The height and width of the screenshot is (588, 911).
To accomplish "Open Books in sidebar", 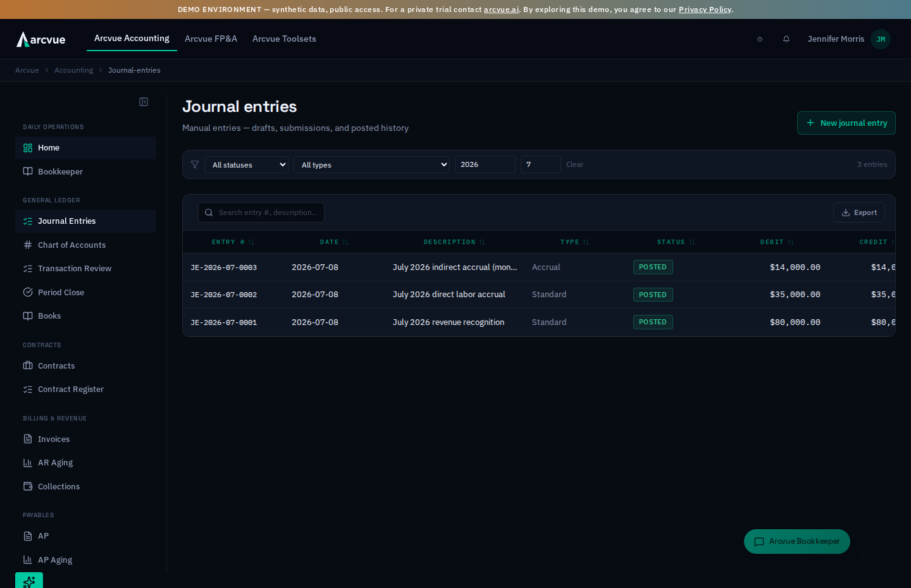I will 85,316.
